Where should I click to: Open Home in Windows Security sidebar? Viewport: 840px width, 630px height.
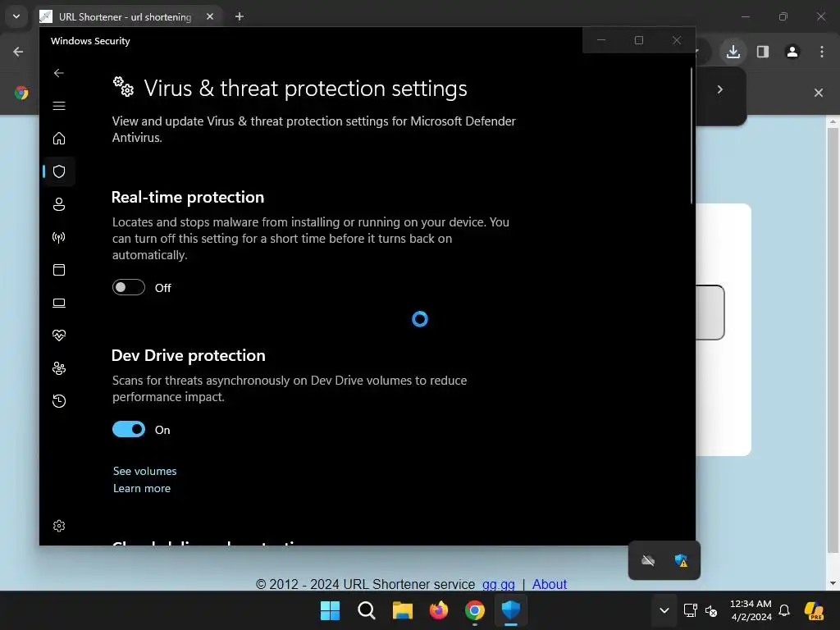(x=59, y=138)
